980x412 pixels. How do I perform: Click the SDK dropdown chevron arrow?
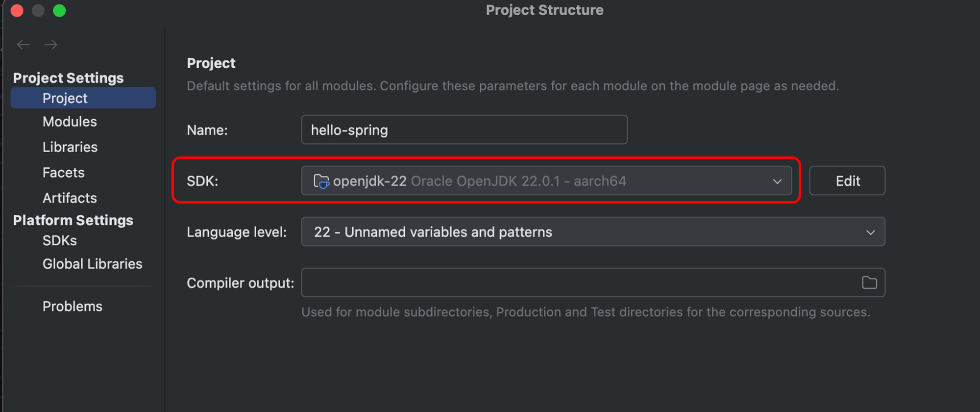click(x=777, y=181)
